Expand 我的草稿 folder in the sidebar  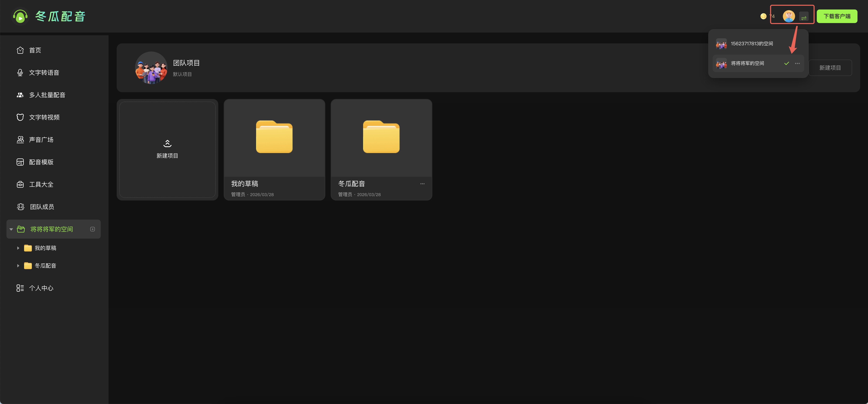coord(18,248)
